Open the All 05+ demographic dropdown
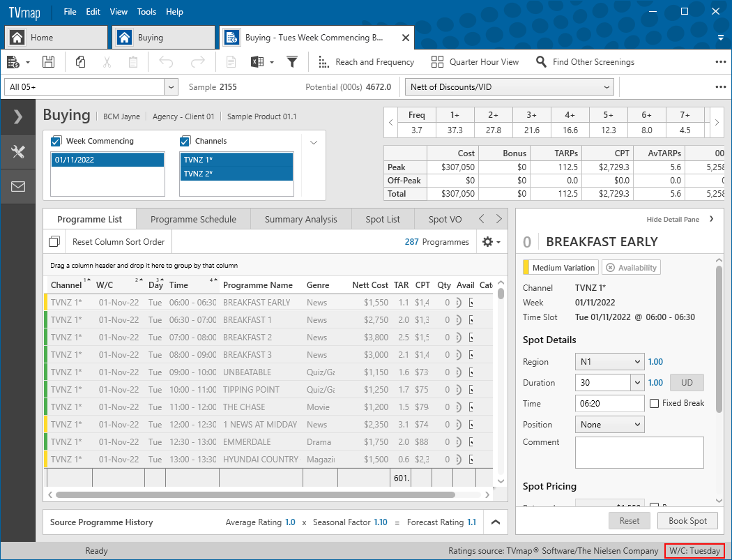Image resolution: width=732 pixels, height=560 pixels. coord(171,87)
